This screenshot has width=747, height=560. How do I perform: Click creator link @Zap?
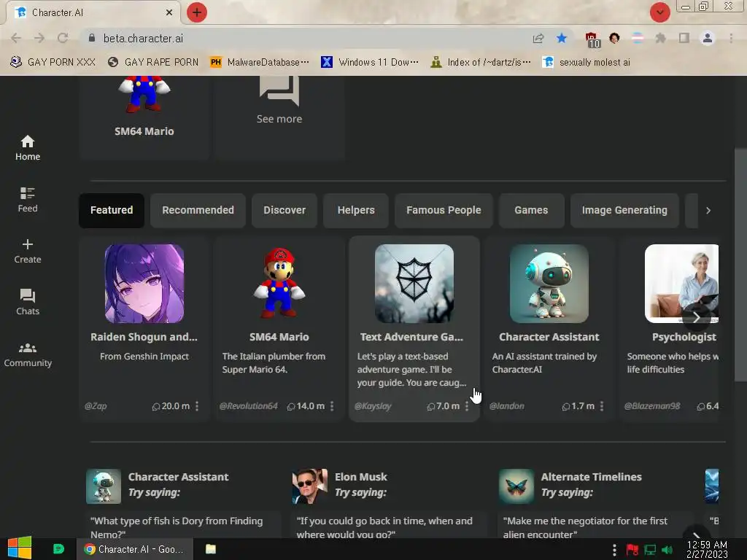pyautogui.click(x=96, y=406)
